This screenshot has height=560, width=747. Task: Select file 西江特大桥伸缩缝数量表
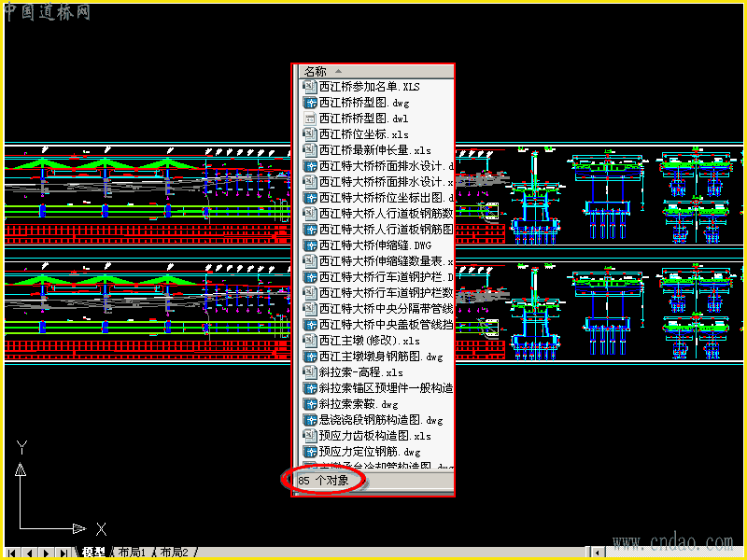click(386, 261)
